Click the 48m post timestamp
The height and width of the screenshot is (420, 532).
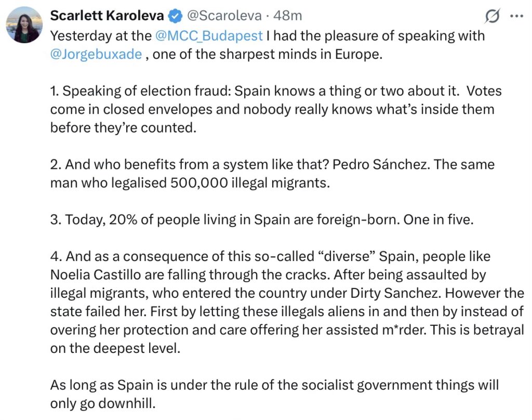pos(287,16)
